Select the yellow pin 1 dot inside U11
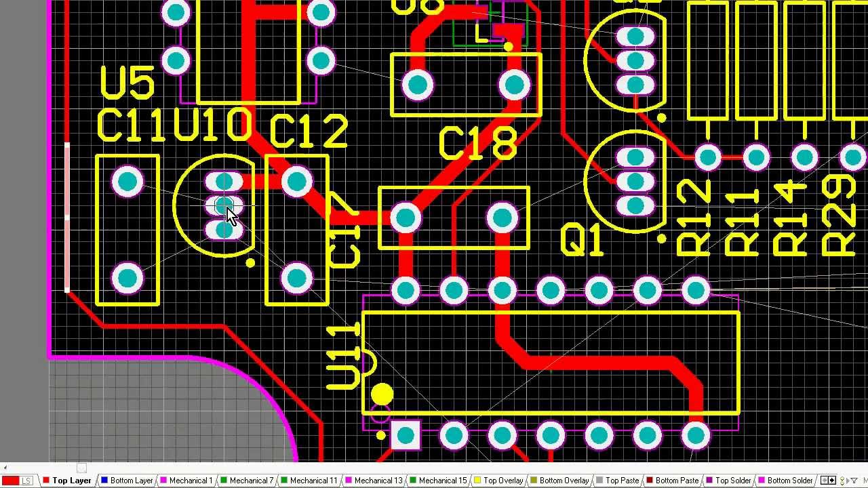The image size is (868, 488). 382,394
